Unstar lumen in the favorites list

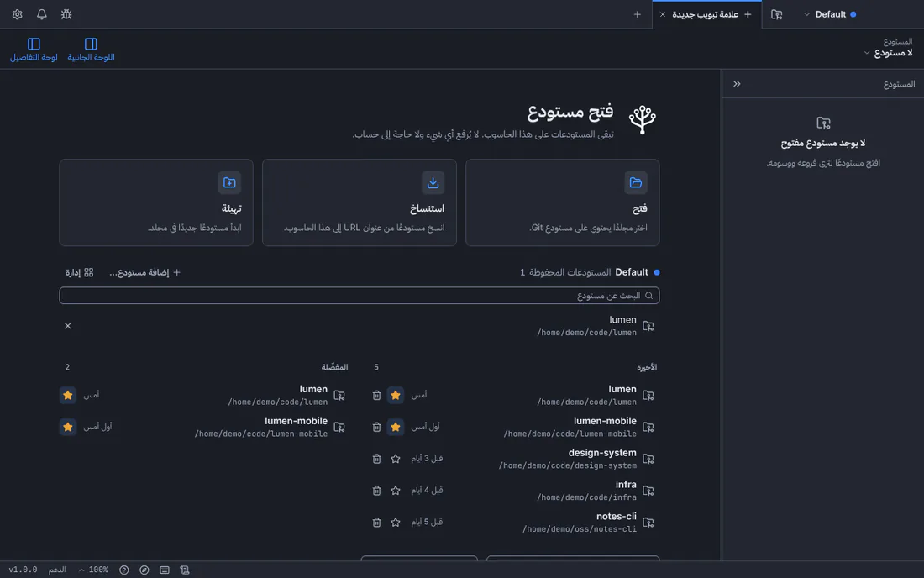(x=68, y=395)
